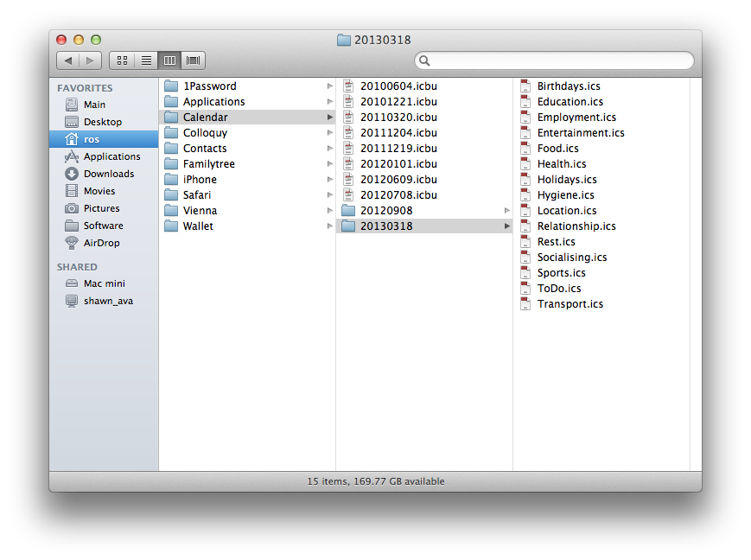Select Entertainment.ics file name
This screenshot has width=751, height=560.
(581, 133)
